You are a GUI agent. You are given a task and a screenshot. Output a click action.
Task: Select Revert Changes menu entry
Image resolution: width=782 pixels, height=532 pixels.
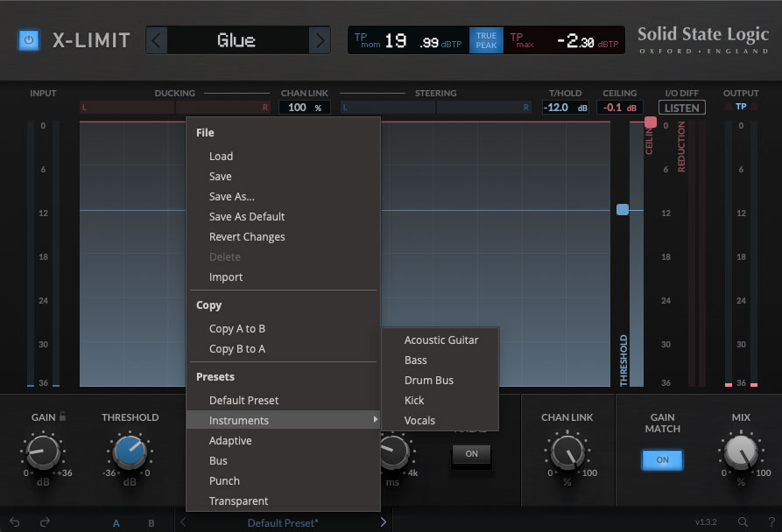283,237
